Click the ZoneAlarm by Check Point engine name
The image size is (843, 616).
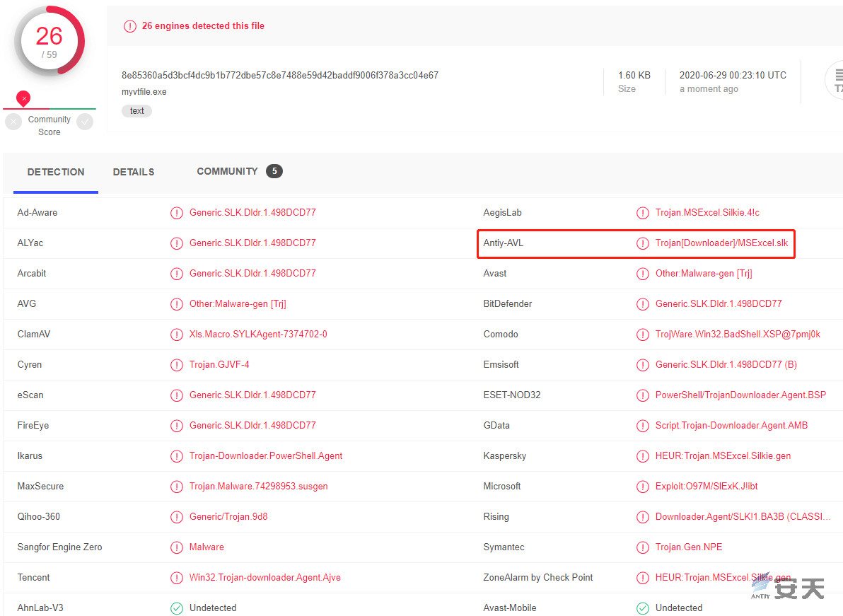point(538,577)
